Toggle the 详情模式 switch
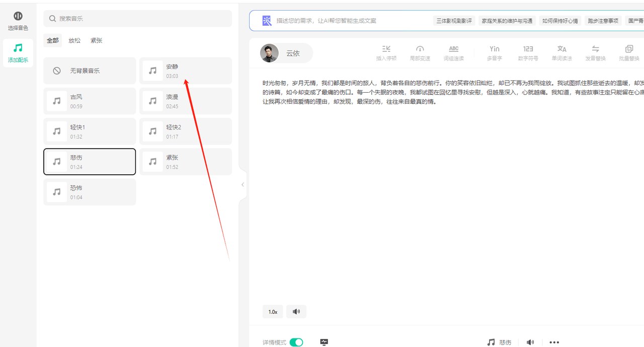Image resolution: width=644 pixels, height=347 pixels. click(296, 342)
